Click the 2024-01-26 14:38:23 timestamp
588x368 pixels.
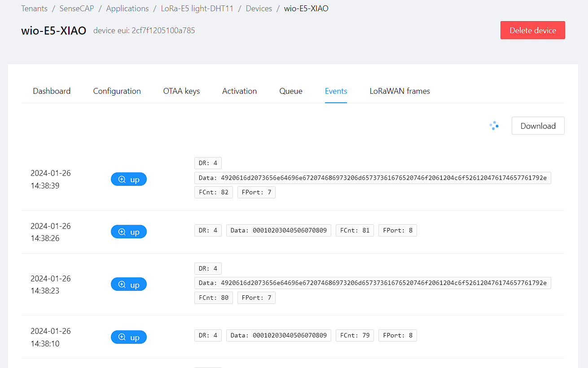coord(51,285)
